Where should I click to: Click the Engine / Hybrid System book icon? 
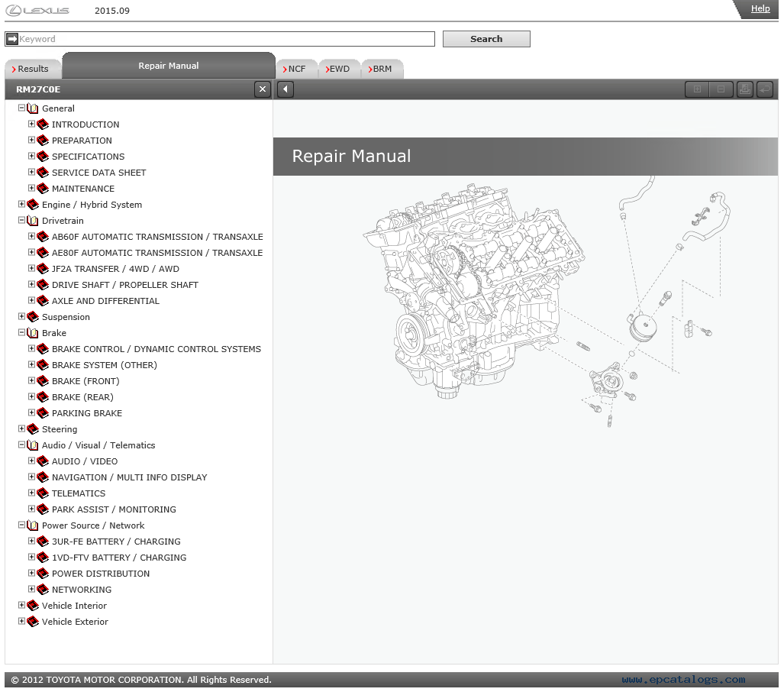33,205
